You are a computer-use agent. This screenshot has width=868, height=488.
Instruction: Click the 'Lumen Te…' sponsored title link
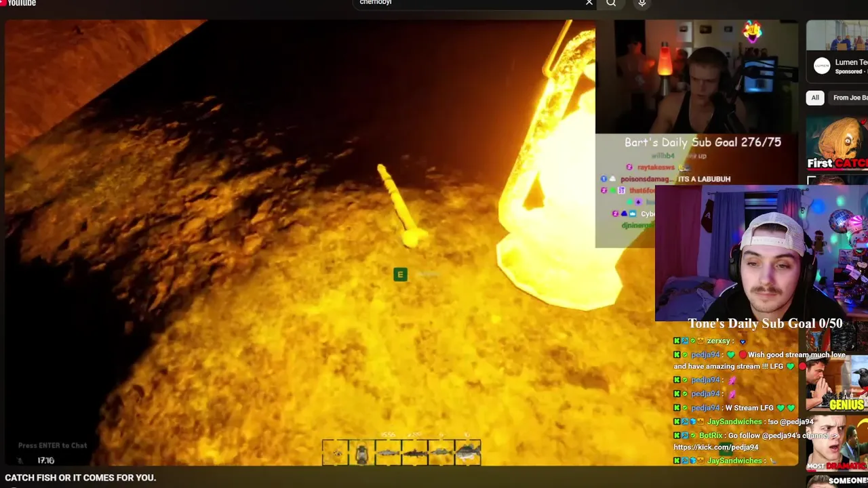[x=851, y=62]
